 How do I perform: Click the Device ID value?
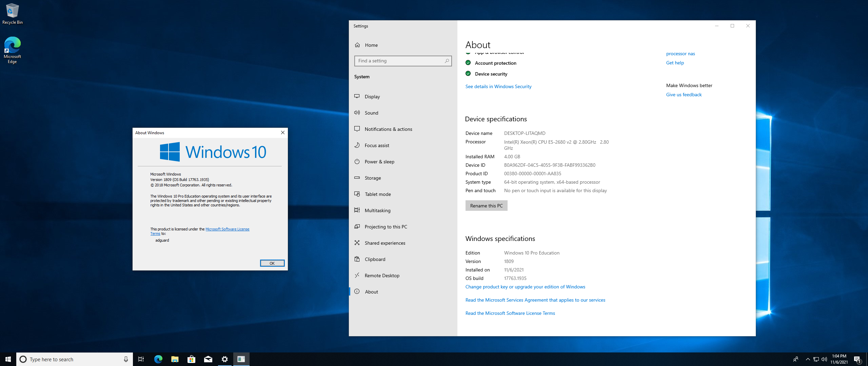[x=550, y=165]
